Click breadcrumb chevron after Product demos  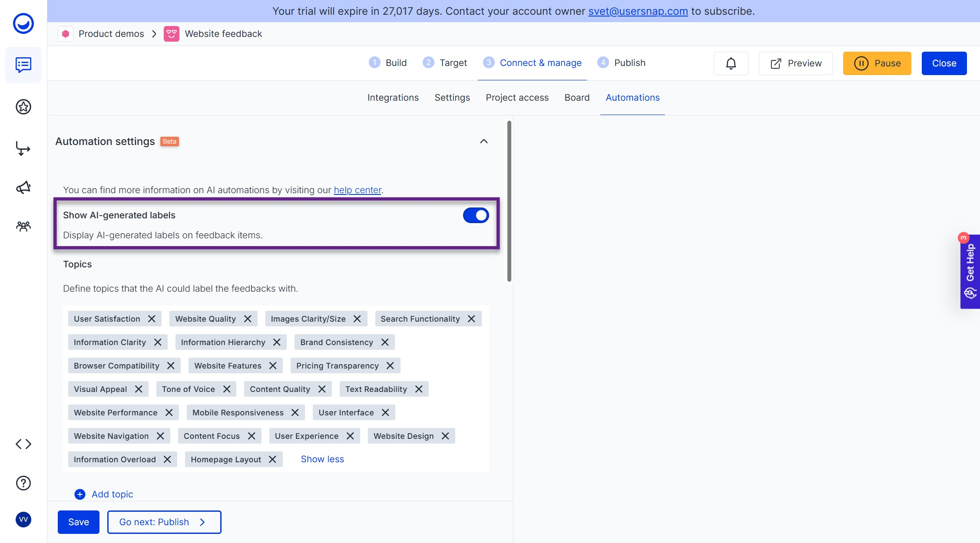154,34
